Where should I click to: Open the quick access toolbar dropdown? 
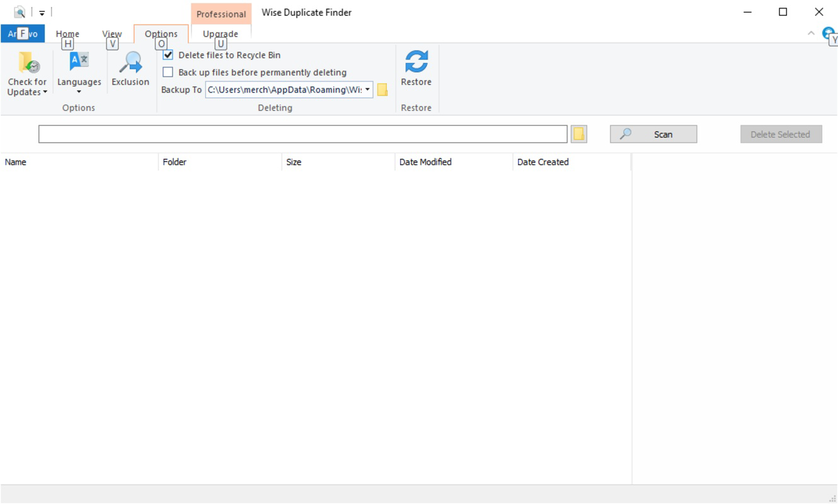pyautogui.click(x=42, y=13)
